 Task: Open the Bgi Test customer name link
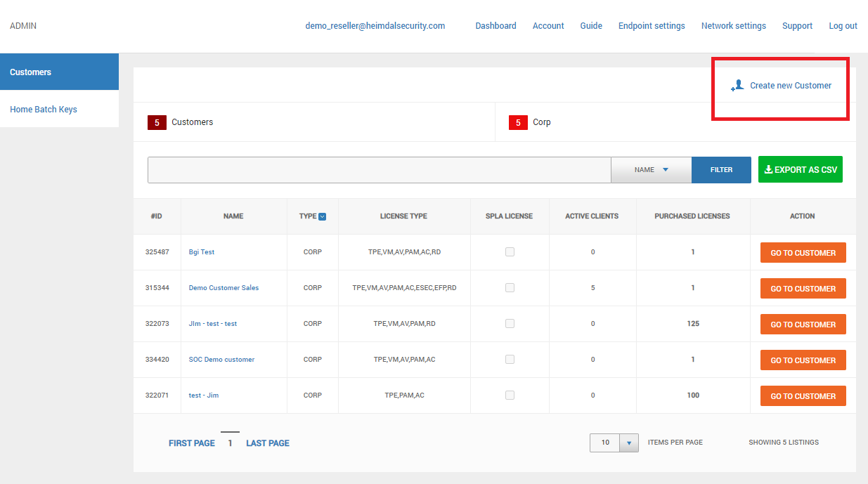(202, 252)
